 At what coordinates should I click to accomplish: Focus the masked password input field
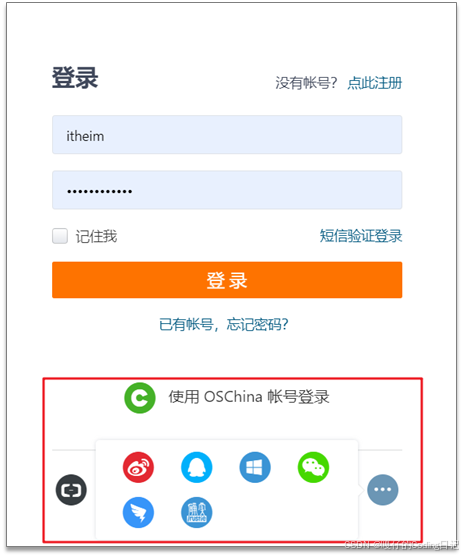(227, 190)
